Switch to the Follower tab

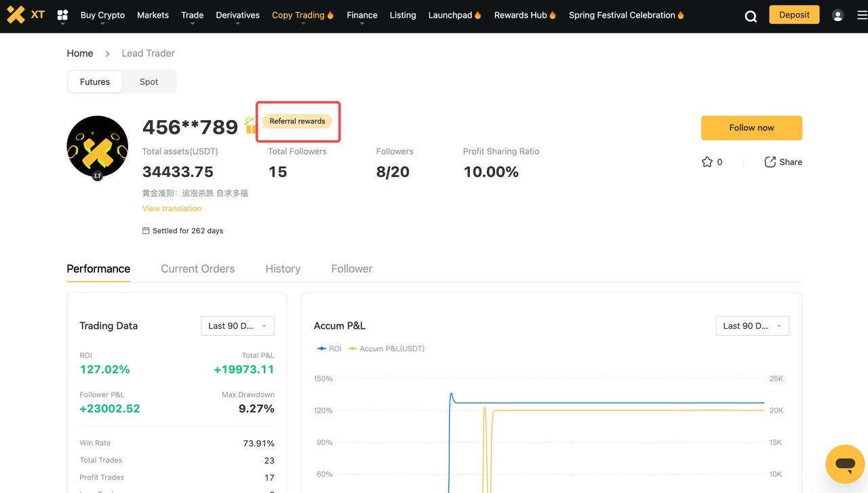click(x=351, y=269)
